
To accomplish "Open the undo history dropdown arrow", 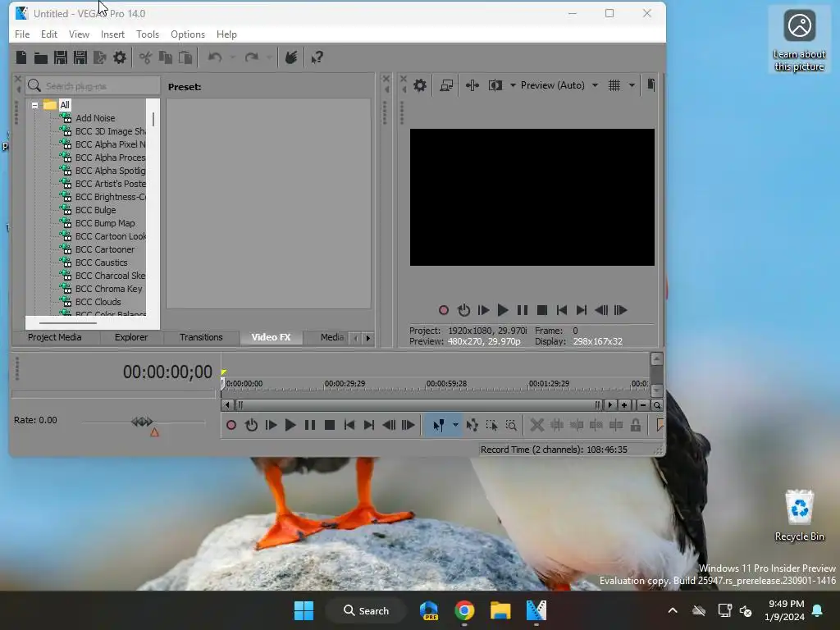I will coord(232,57).
